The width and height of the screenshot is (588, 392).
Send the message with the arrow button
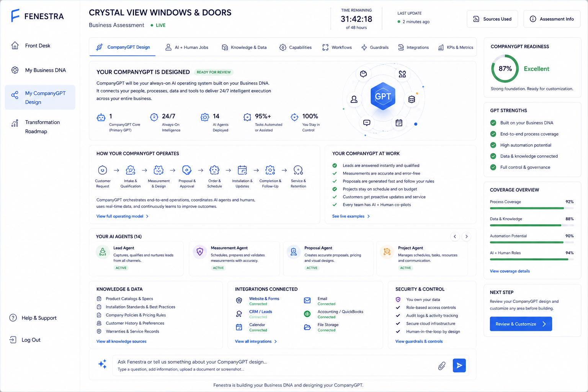[x=459, y=366]
